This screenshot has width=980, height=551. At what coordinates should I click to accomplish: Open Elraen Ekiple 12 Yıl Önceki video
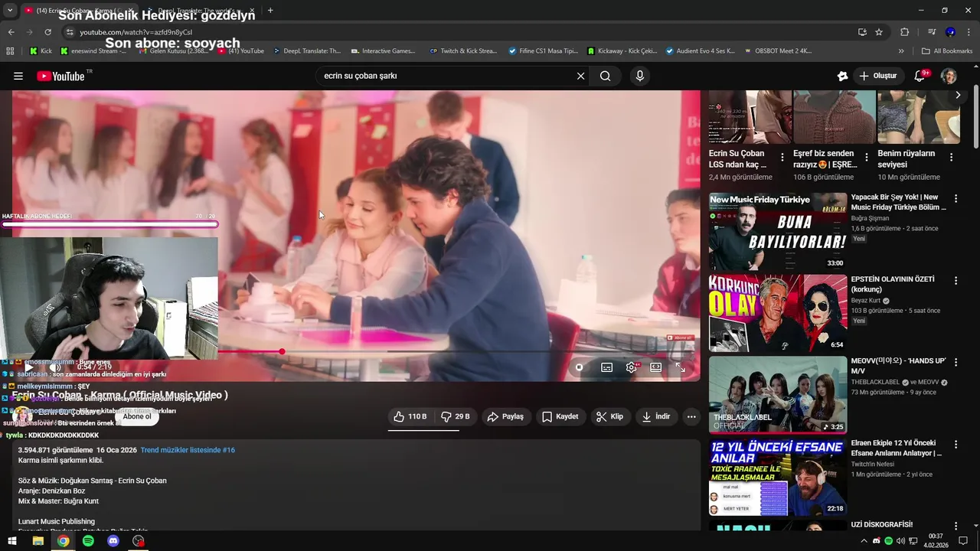pyautogui.click(x=778, y=477)
